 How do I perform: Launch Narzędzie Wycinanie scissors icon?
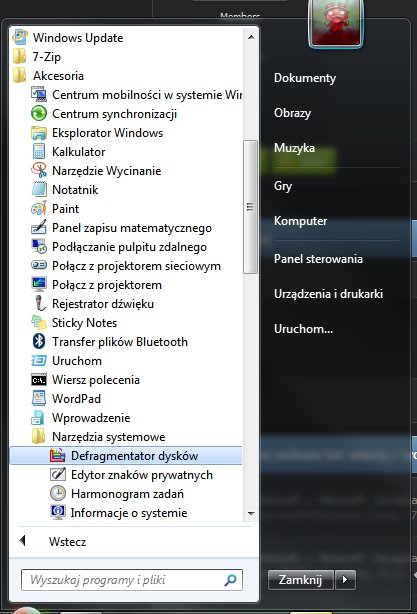tap(39, 170)
